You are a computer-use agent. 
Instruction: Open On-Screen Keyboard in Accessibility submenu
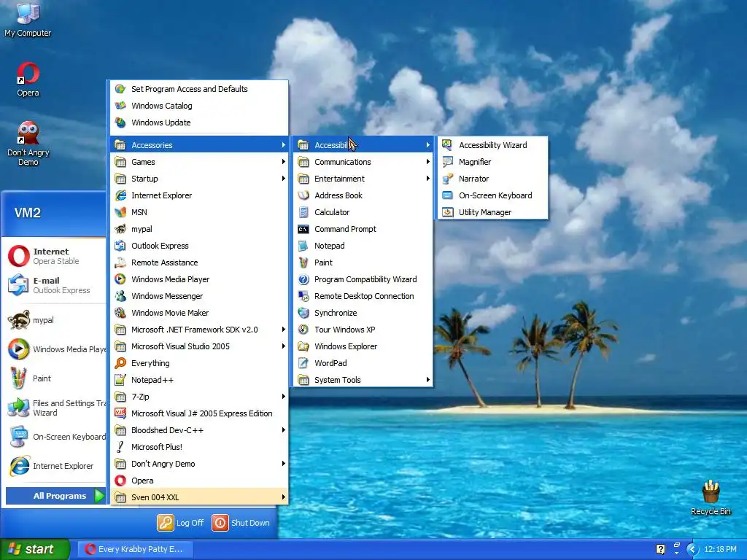click(x=492, y=195)
